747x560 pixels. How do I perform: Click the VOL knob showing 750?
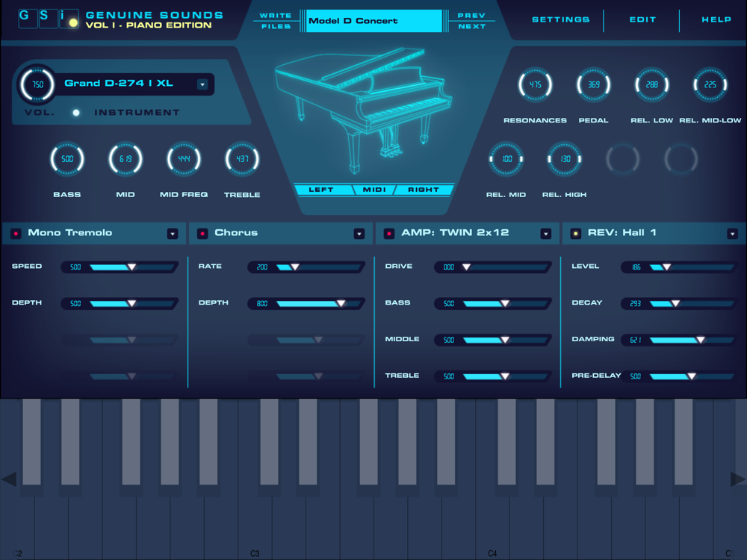(37, 84)
